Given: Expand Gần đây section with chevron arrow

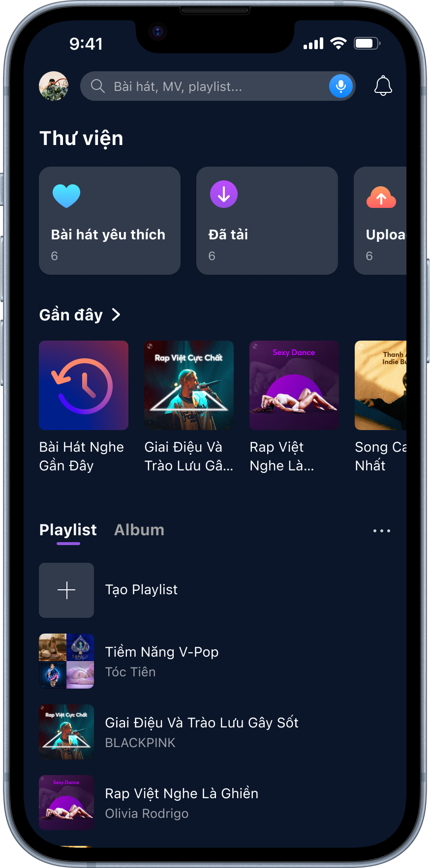Looking at the screenshot, I should pos(116,315).
